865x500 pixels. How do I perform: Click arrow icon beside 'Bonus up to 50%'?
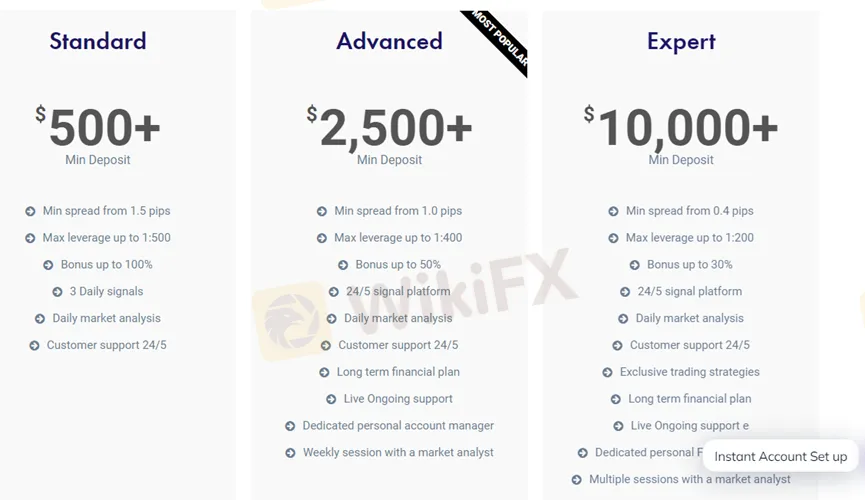tap(343, 265)
